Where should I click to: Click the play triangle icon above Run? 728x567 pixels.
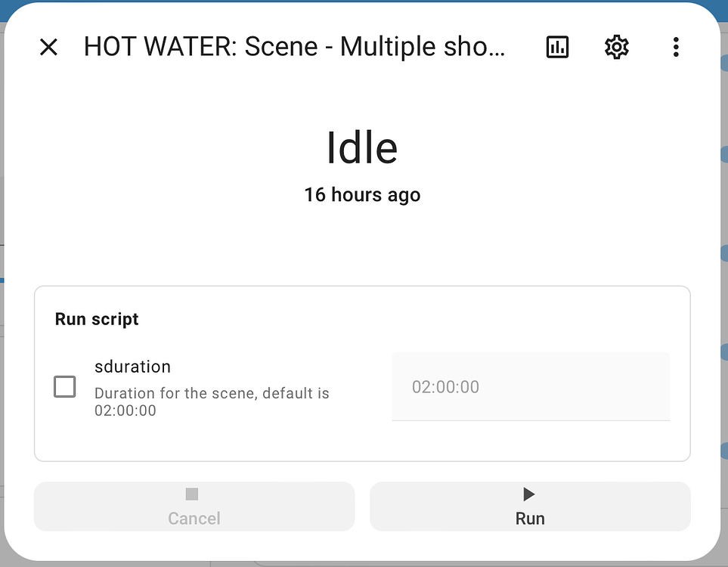point(529,494)
